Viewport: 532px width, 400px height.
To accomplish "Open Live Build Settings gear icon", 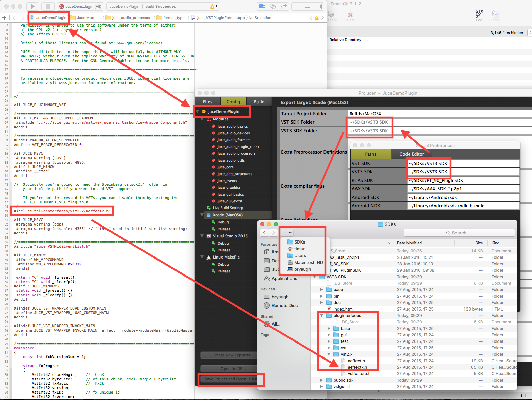I will pyautogui.click(x=209, y=208).
